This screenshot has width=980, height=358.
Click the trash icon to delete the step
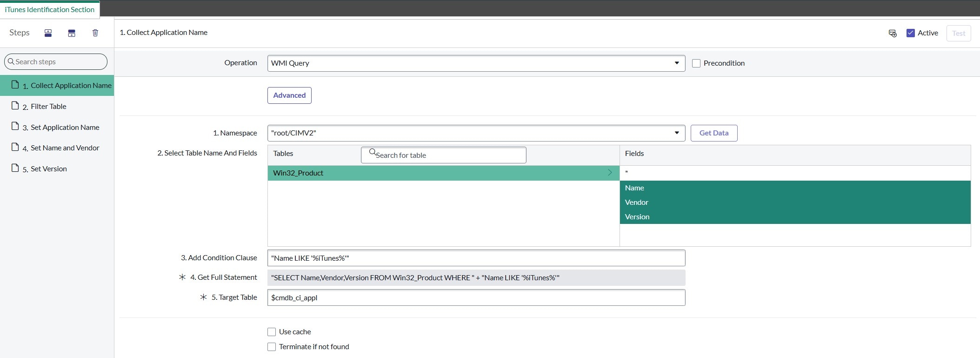pyautogui.click(x=95, y=33)
